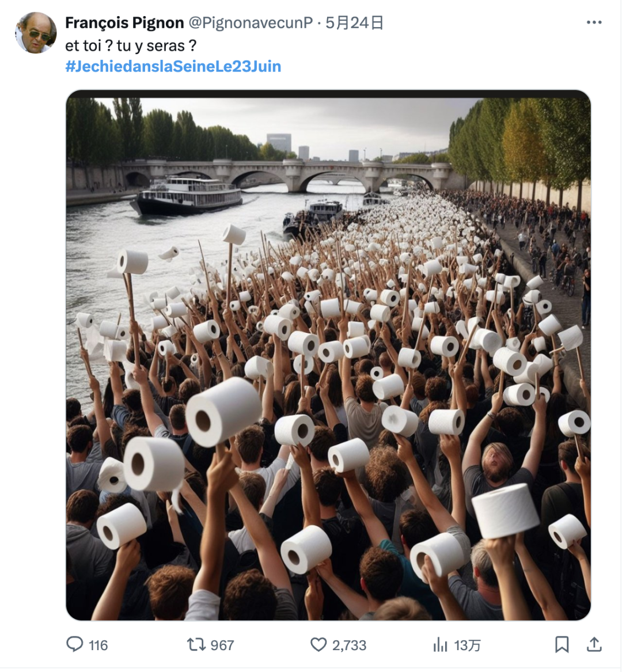Click the 2,733 likes count
The height and width of the screenshot is (672, 622).
click(x=349, y=646)
